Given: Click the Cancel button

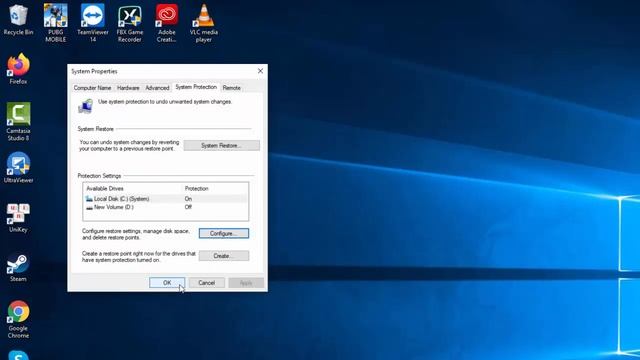Looking at the screenshot, I should pos(207,283).
